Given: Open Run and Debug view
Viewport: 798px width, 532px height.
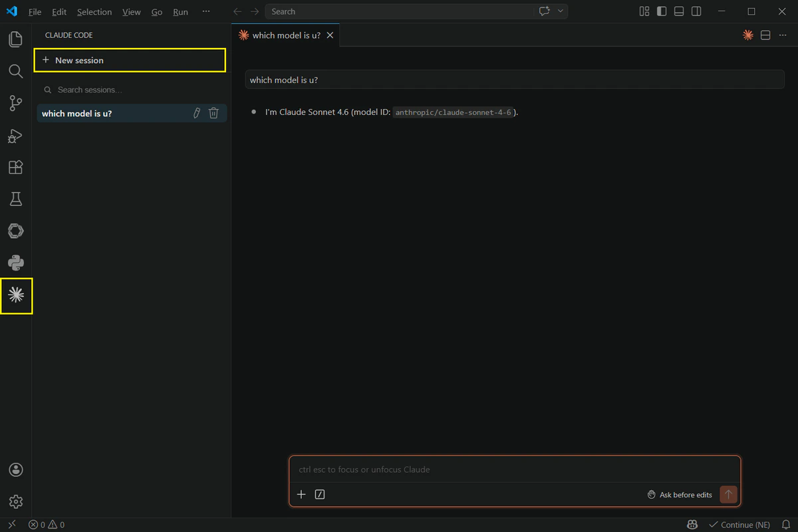Looking at the screenshot, I should pos(16,135).
